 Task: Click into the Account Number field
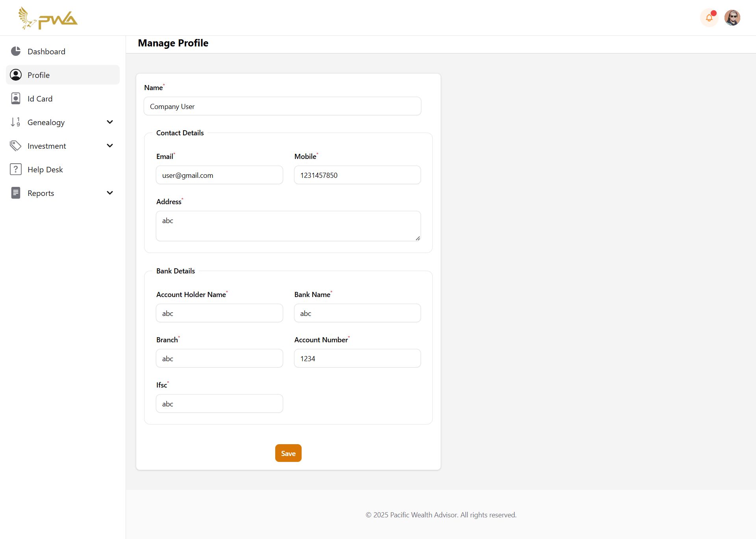tap(357, 358)
